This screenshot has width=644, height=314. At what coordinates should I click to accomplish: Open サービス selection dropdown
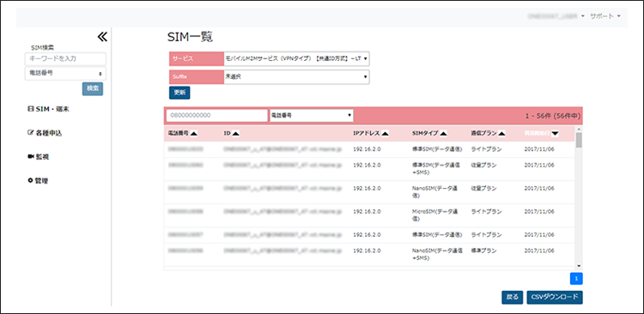tap(296, 58)
